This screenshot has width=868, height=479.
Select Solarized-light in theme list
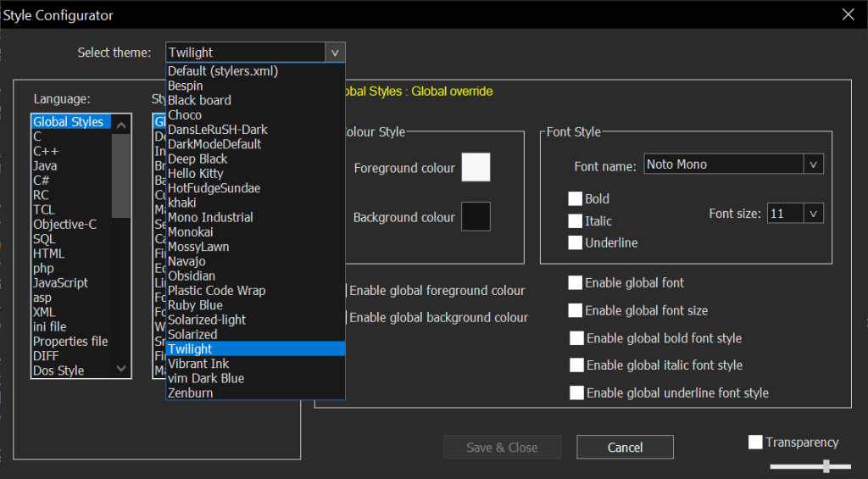click(207, 320)
